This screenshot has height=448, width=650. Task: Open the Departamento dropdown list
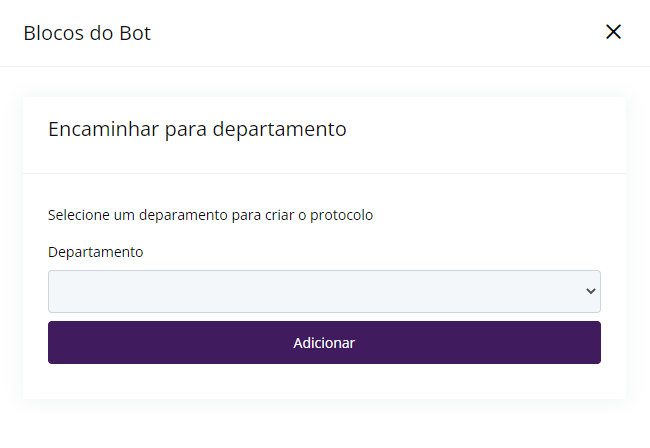(x=324, y=291)
